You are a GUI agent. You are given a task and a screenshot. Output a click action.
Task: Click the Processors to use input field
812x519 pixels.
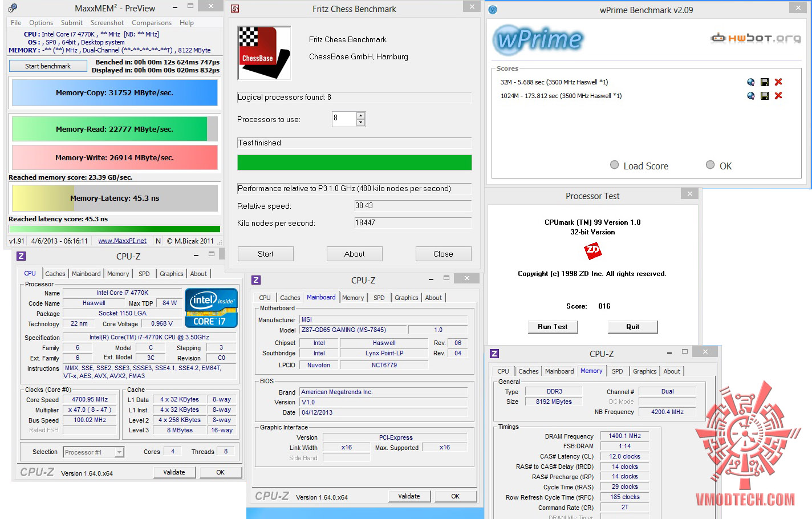[x=344, y=119]
